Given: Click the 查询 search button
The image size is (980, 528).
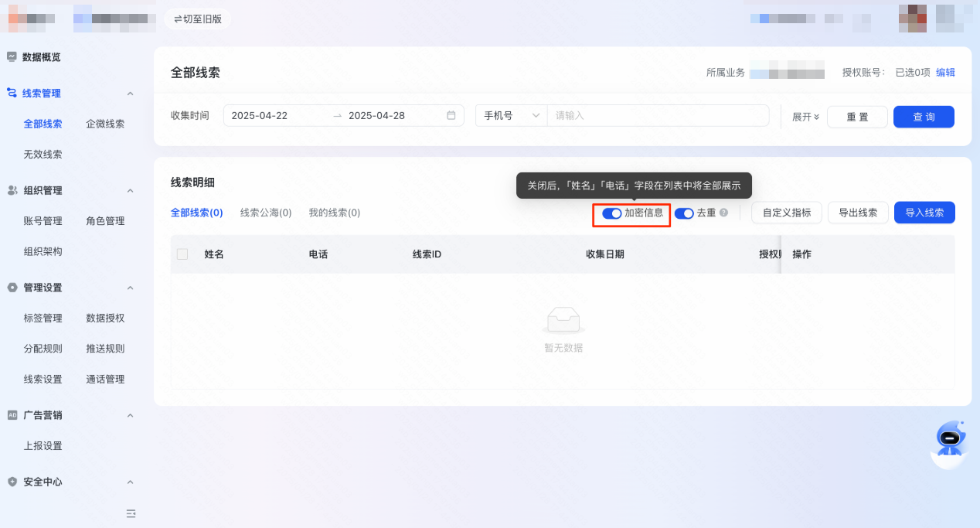Looking at the screenshot, I should [924, 117].
